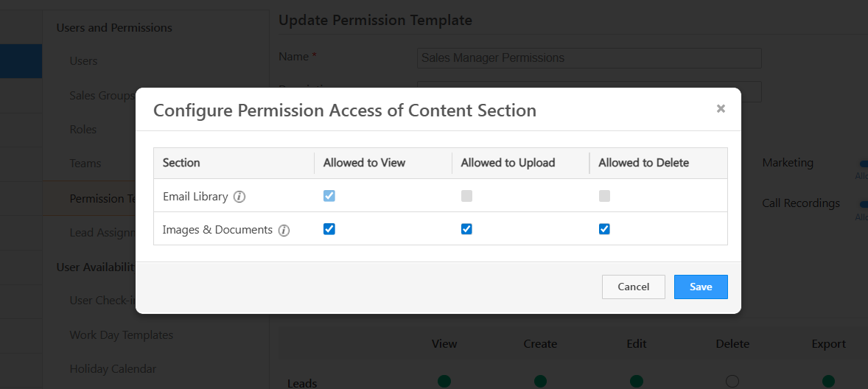Uncheck Images & Documents Allowed to Delete
The width and height of the screenshot is (868, 389).
click(604, 229)
